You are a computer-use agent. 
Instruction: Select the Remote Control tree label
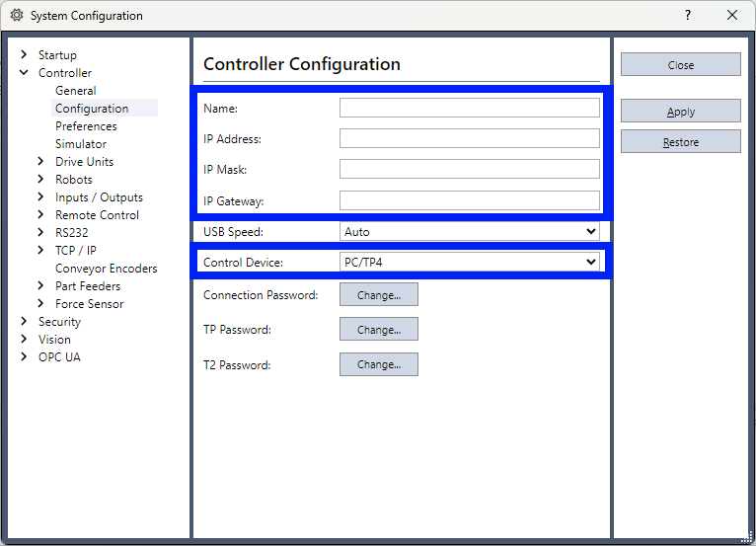[97, 215]
